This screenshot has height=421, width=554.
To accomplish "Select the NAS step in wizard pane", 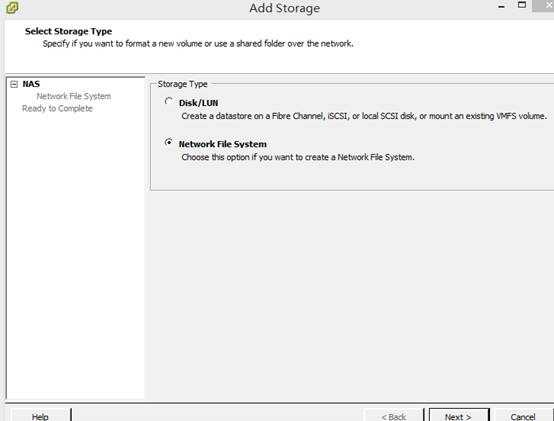I will [x=31, y=84].
